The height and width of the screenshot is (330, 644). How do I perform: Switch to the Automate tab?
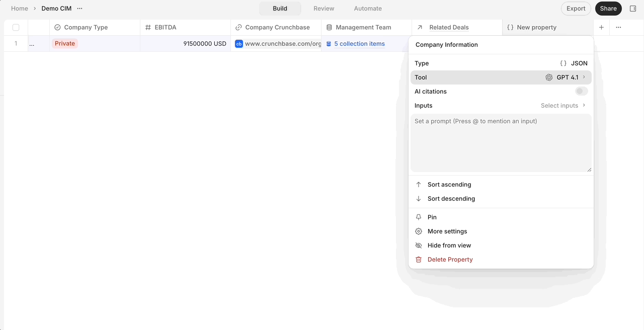click(x=368, y=9)
